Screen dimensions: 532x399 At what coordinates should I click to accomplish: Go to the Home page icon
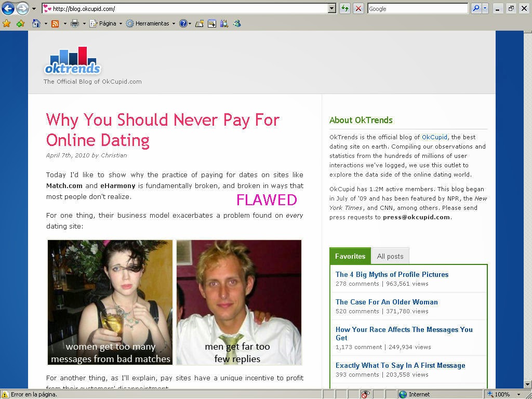[36, 23]
